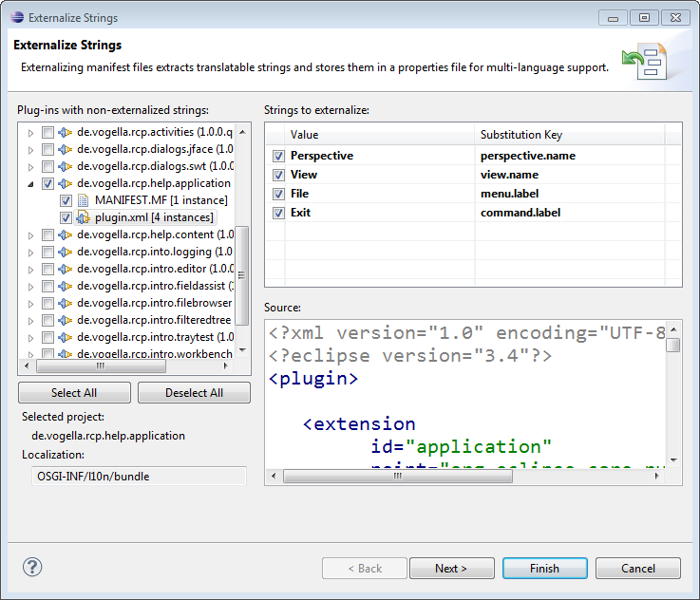The image size is (700, 600).
Task: Click the plug-in tree scroll down arrow
Action: (242, 350)
